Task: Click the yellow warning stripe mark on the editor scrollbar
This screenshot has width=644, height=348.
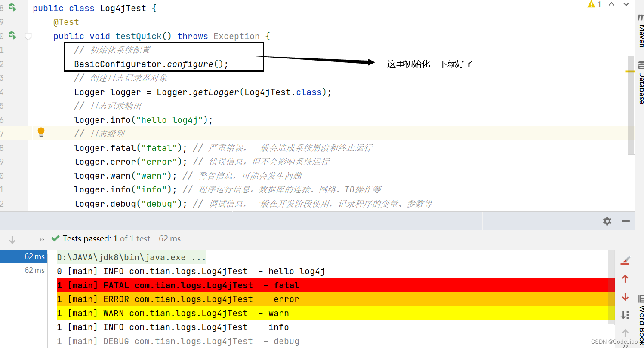Action: coord(630,71)
